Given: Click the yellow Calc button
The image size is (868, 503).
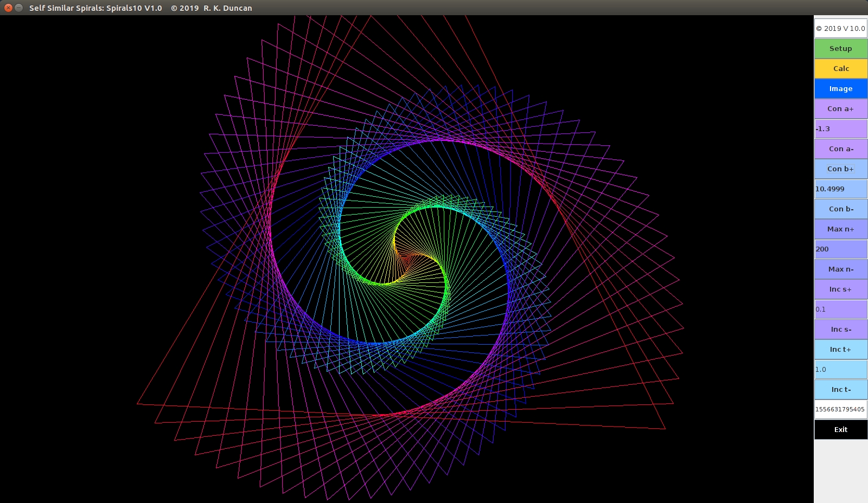Looking at the screenshot, I should coord(840,68).
